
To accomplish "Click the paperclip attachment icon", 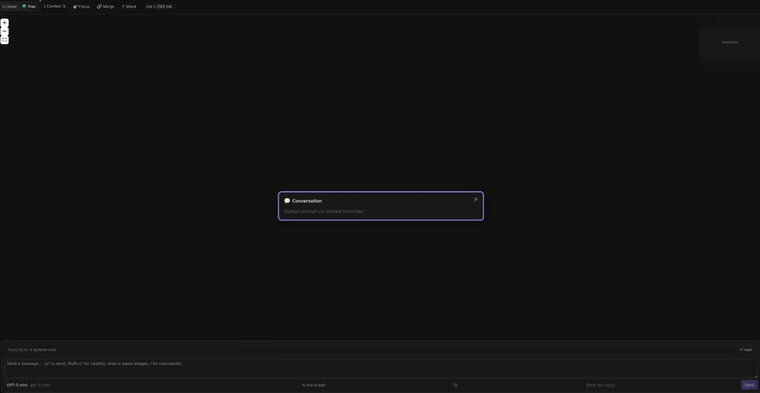I will coord(455,385).
